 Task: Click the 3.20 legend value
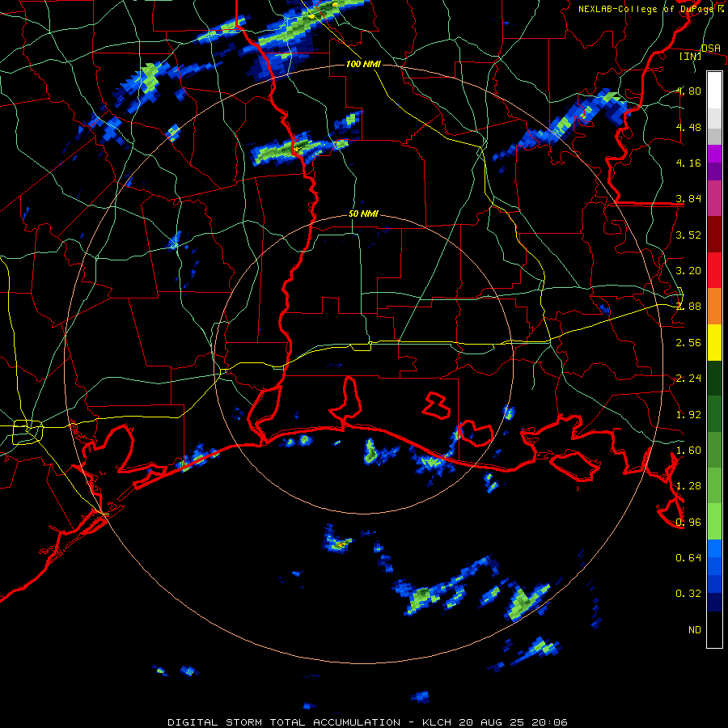[688, 270]
